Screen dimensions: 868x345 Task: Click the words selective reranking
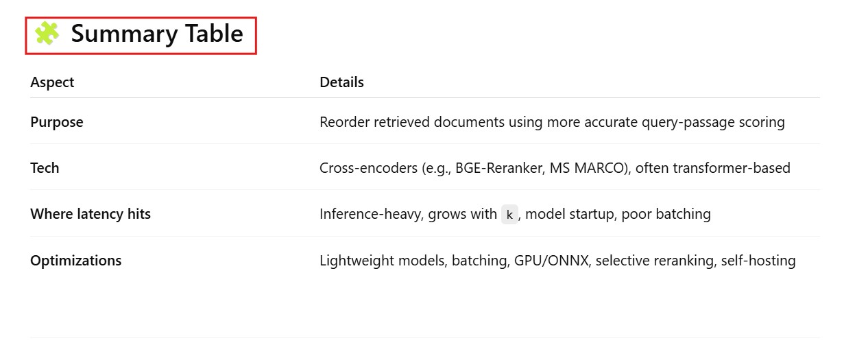pyautogui.click(x=654, y=261)
